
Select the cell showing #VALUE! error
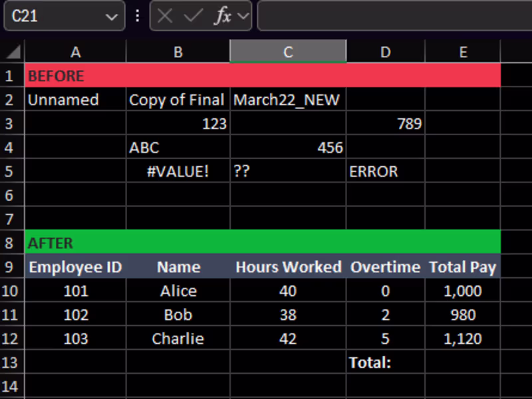178,171
